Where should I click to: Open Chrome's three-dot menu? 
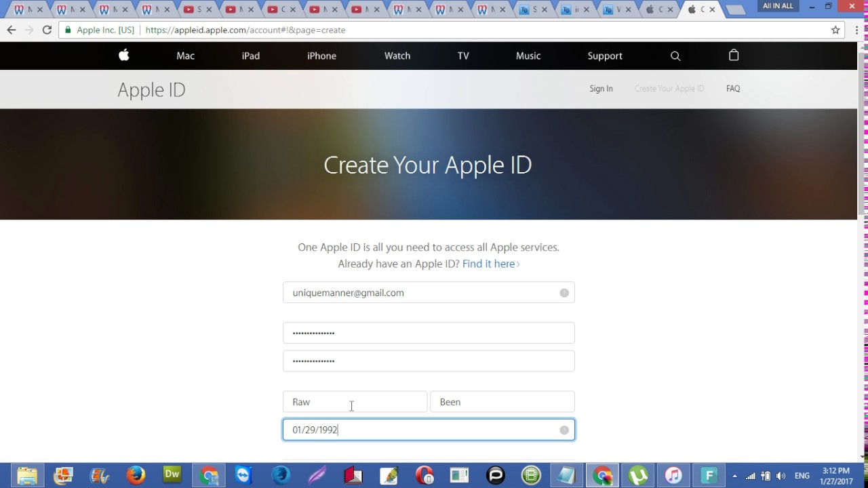click(856, 30)
